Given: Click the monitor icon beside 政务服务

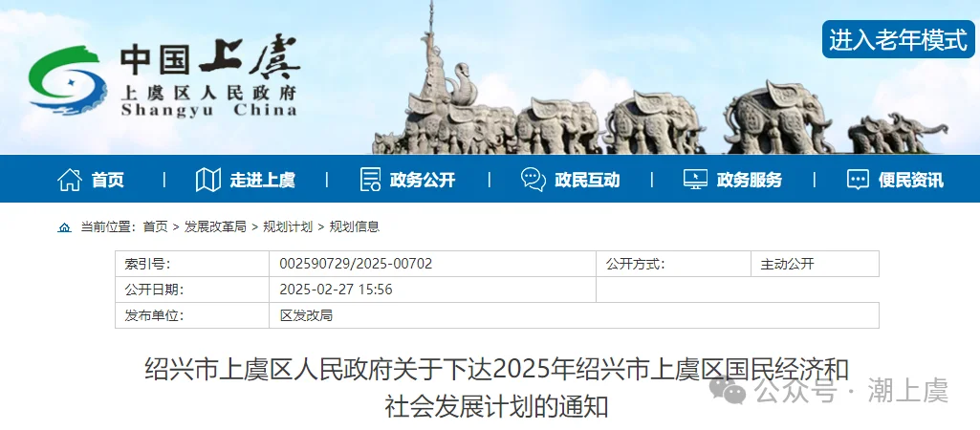Looking at the screenshot, I should [695, 180].
